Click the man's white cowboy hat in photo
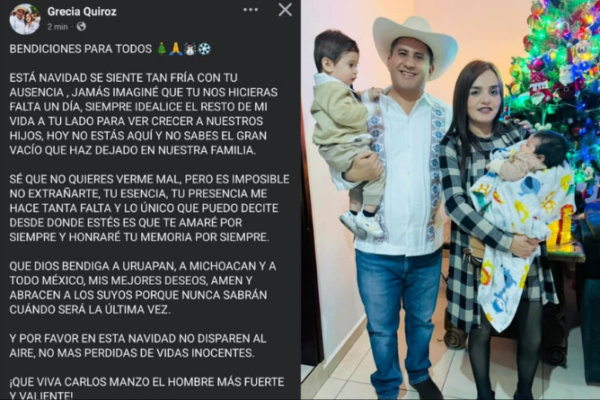 [x=416, y=41]
